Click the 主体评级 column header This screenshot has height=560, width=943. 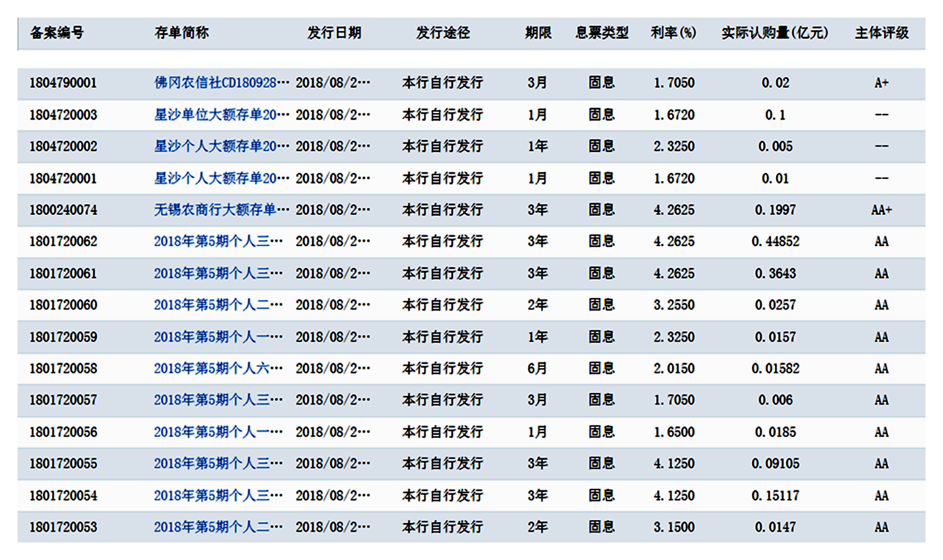(882, 33)
